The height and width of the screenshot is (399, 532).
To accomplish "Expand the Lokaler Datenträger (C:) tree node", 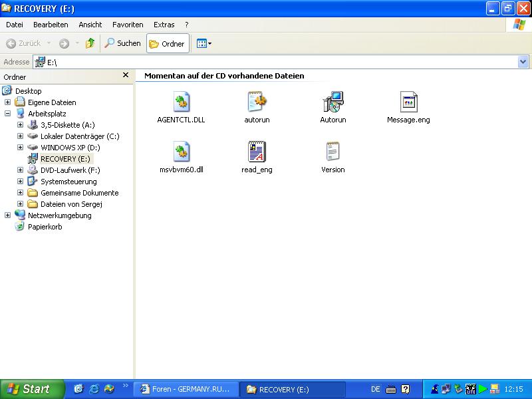I will coord(20,136).
